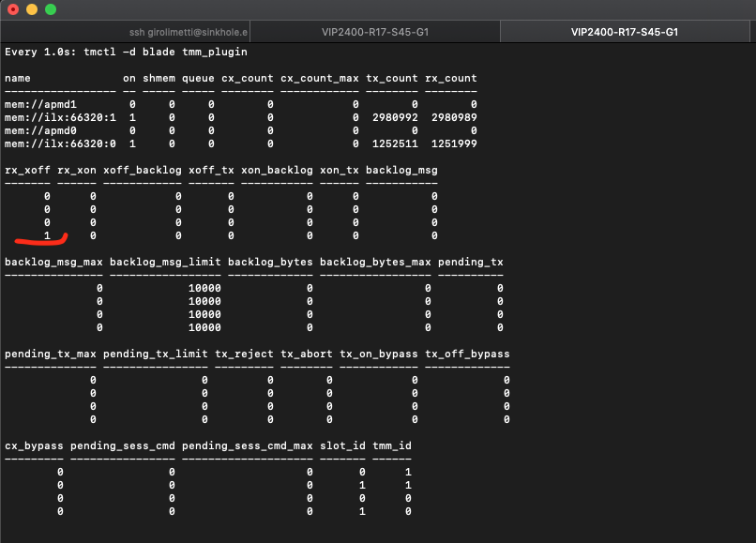
Task: Click the 'tx_reject' column header
Action: click(244, 354)
